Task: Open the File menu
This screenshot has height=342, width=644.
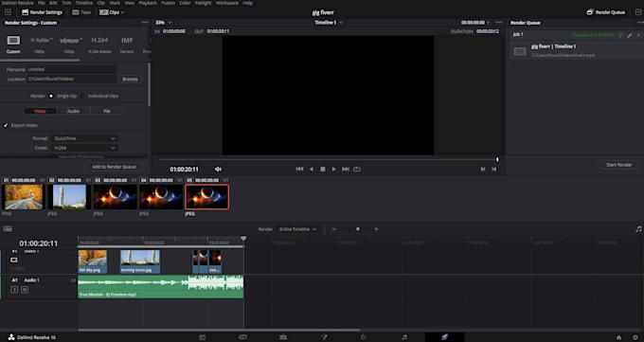Action: [42, 3]
